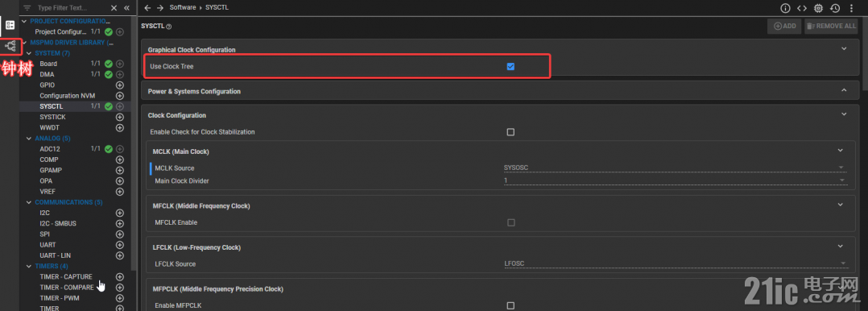Tick the Enable MFPCLK checkbox
This screenshot has width=868, height=311.
[x=510, y=305]
